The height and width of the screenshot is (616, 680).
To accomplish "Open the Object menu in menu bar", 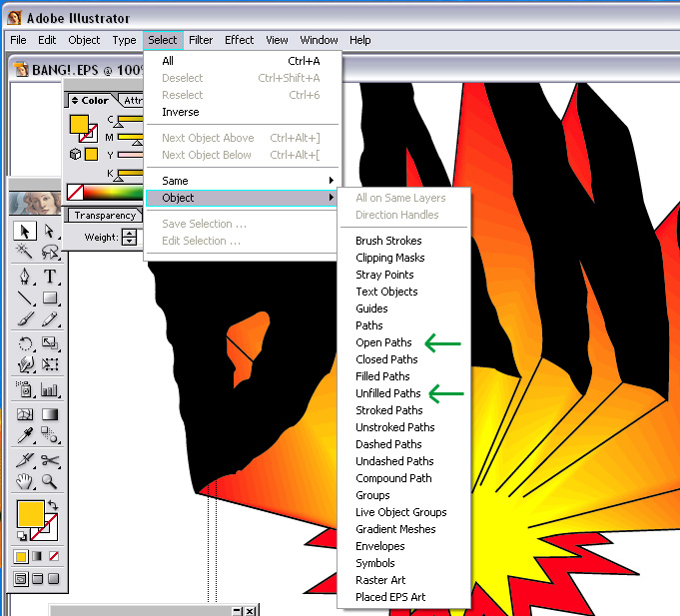I will point(84,40).
